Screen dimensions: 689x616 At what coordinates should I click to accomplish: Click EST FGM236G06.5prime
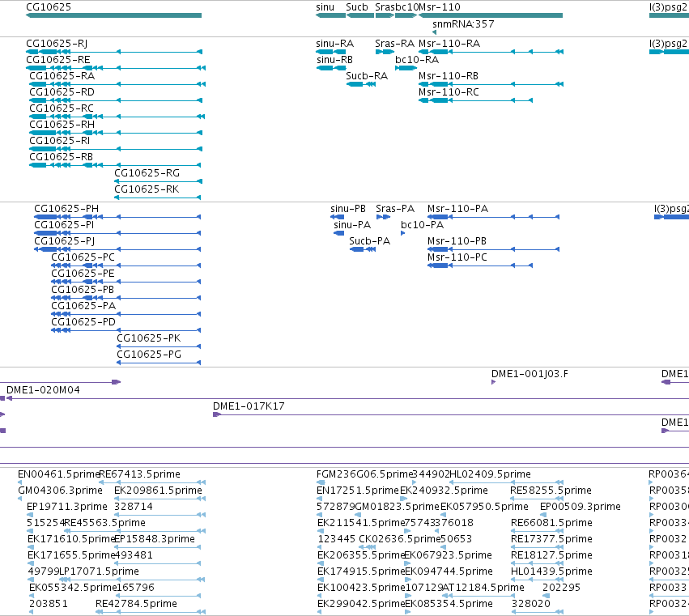click(x=321, y=482)
